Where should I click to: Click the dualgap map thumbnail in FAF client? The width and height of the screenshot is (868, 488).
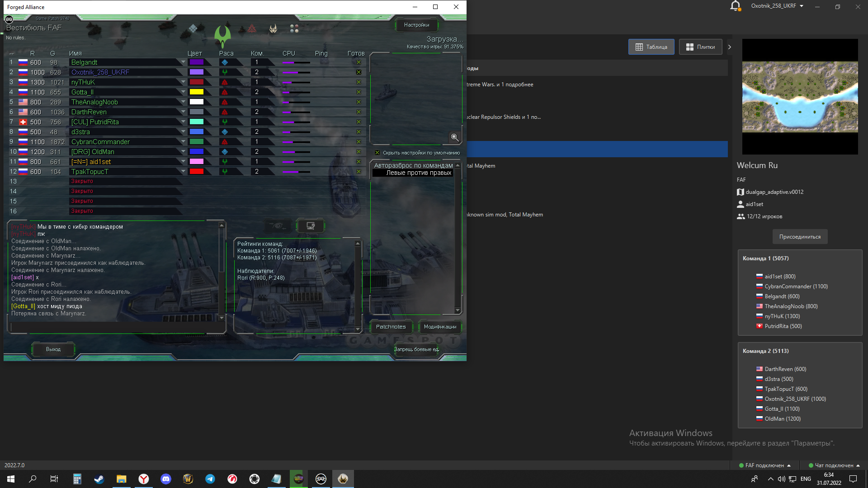coord(800,97)
